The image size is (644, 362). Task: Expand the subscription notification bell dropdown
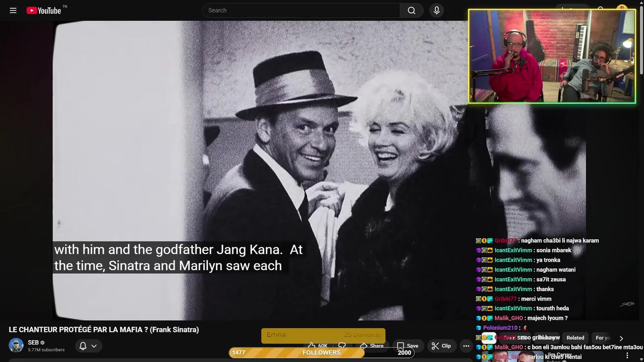coord(89,346)
